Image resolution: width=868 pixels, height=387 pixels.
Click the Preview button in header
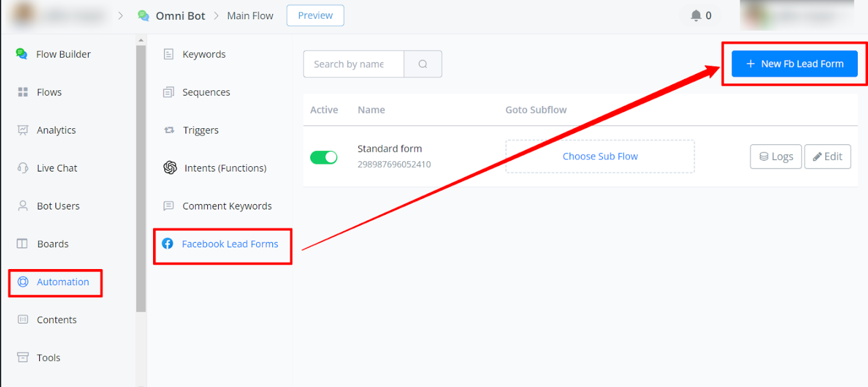click(x=315, y=16)
